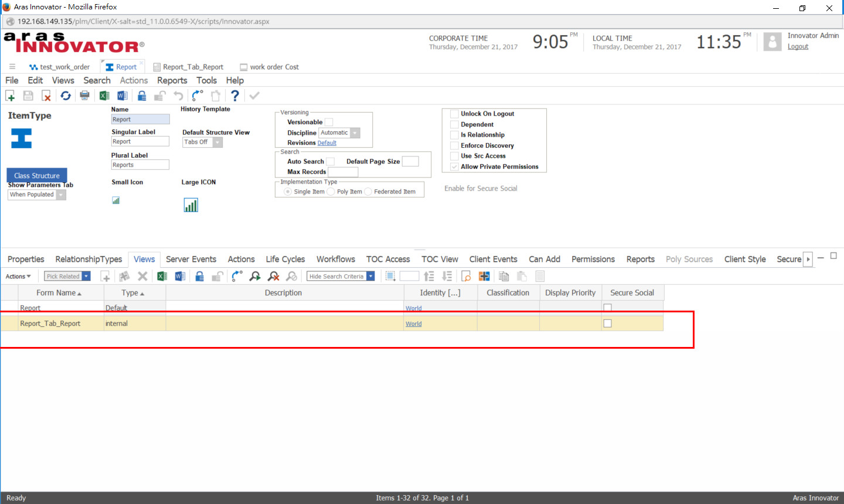Select the Poly Item radio button
The height and width of the screenshot is (504, 844).
pos(331,192)
